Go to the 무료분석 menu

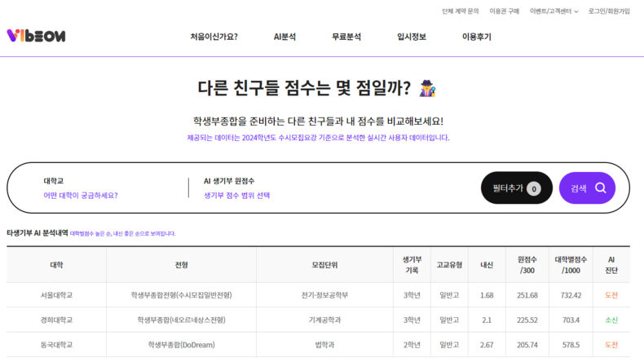click(x=346, y=37)
